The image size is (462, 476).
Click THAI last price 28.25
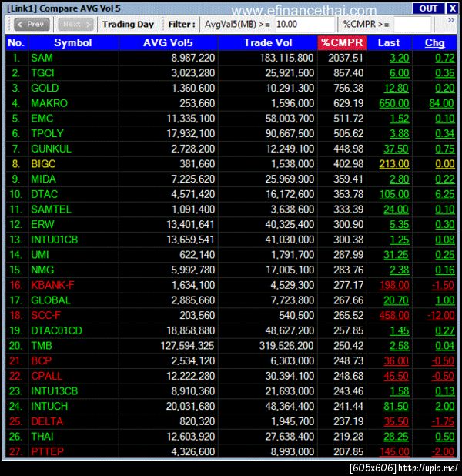[396, 437]
